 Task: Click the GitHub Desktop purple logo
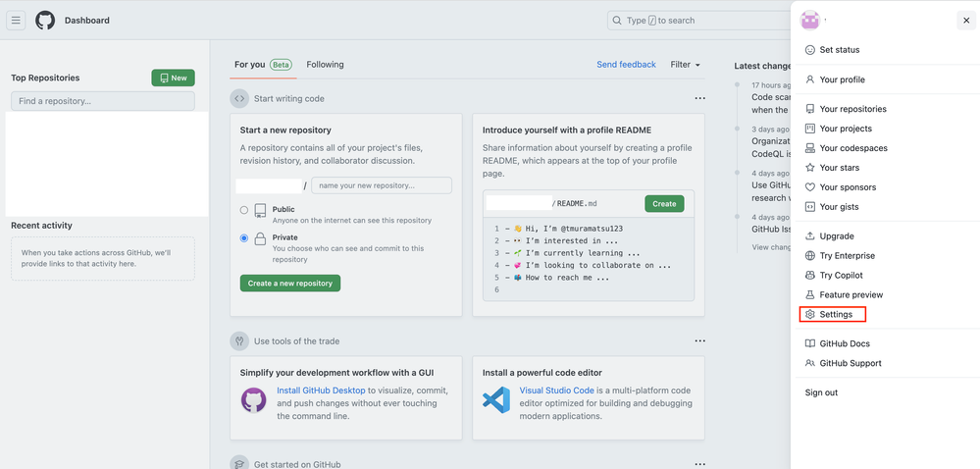tap(254, 400)
